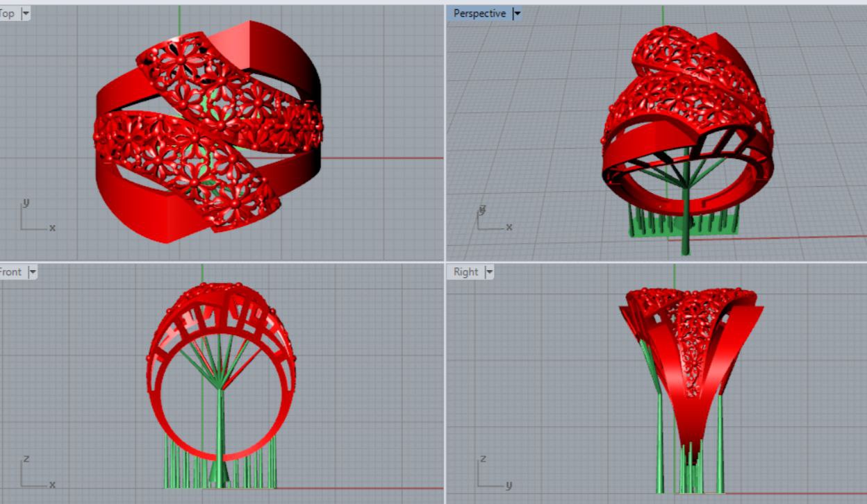Open the Front viewport dropdown arrow
Viewport: 867px width, 504px height.
tap(32, 272)
